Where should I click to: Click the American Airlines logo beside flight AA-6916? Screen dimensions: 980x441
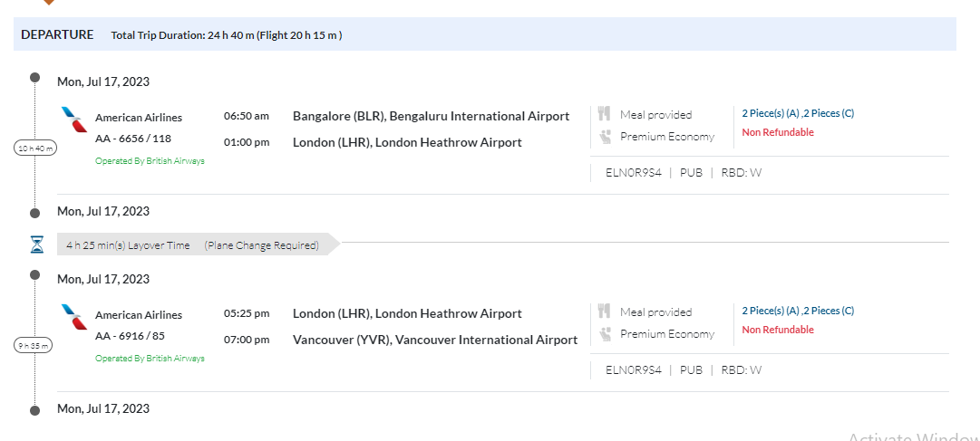coord(73,318)
